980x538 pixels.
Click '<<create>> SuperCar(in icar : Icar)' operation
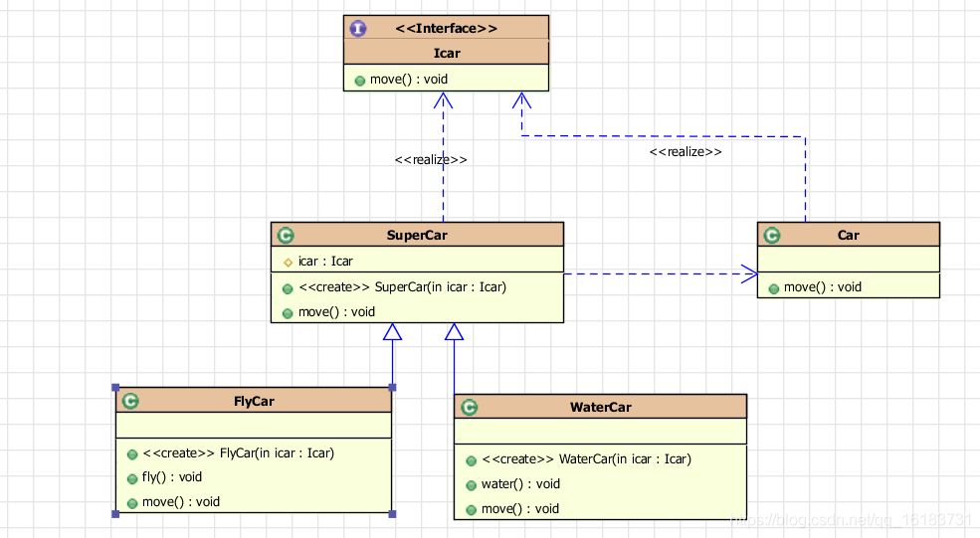pos(403,286)
